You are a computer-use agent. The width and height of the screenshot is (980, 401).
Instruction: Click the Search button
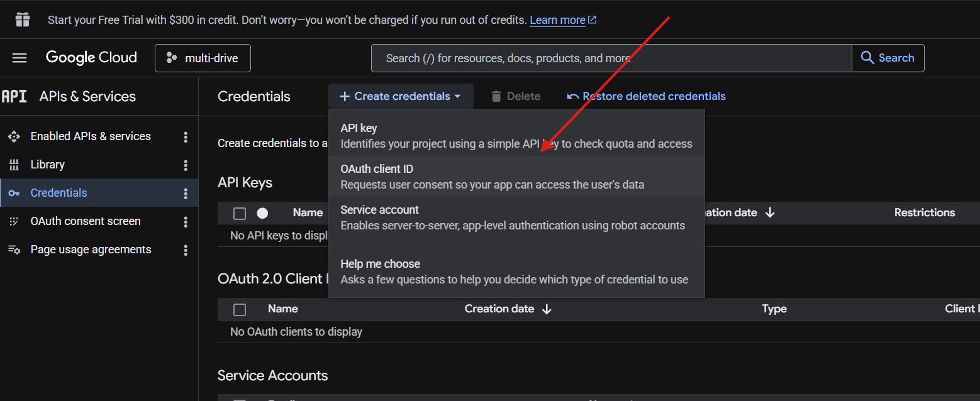pyautogui.click(x=888, y=58)
